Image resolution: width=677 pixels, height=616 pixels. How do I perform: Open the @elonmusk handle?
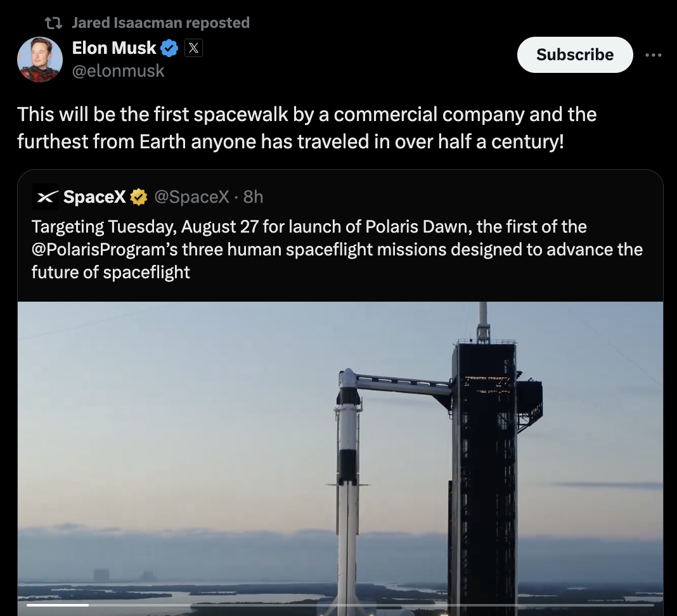coord(119,70)
